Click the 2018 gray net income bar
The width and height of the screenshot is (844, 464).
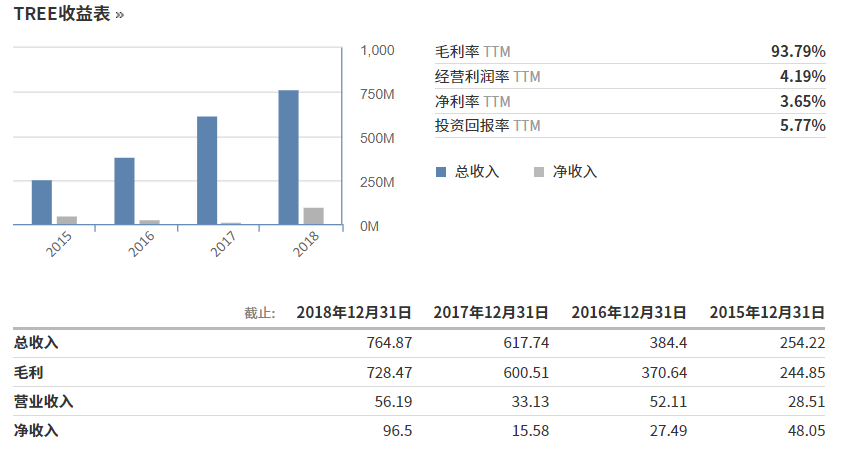pyautogui.click(x=314, y=216)
